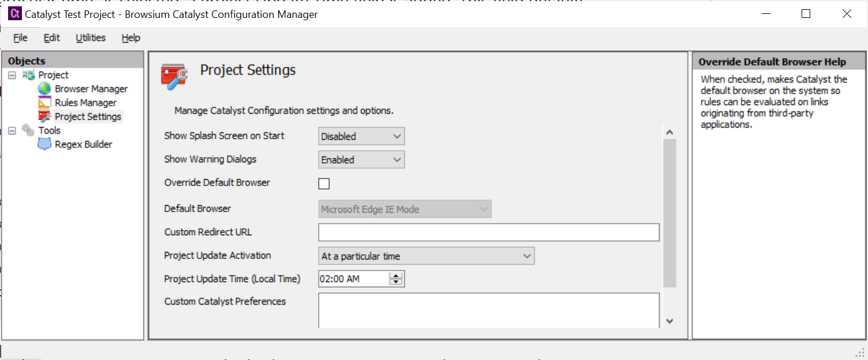Screen dimensions: 868x360
Task: Click the Project node icon
Action: [28, 75]
